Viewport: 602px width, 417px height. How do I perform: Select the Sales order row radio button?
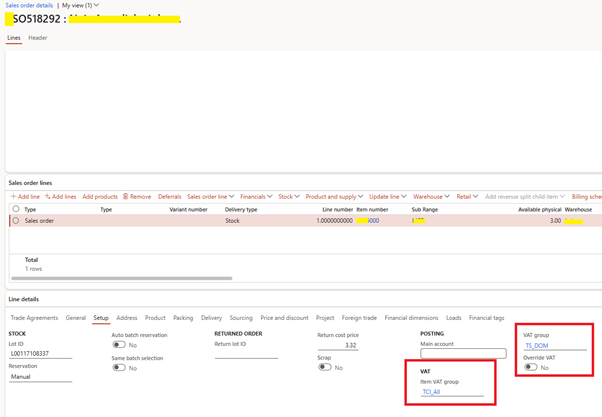pyautogui.click(x=16, y=221)
